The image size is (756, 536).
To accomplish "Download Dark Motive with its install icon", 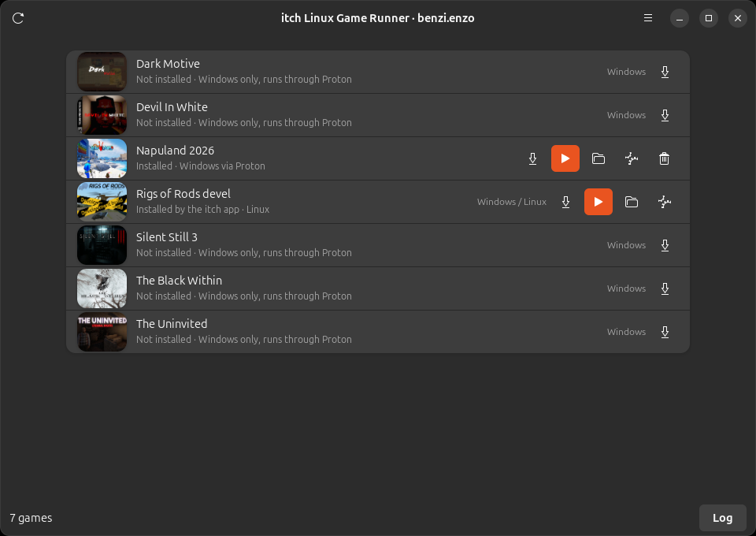I will [x=665, y=72].
